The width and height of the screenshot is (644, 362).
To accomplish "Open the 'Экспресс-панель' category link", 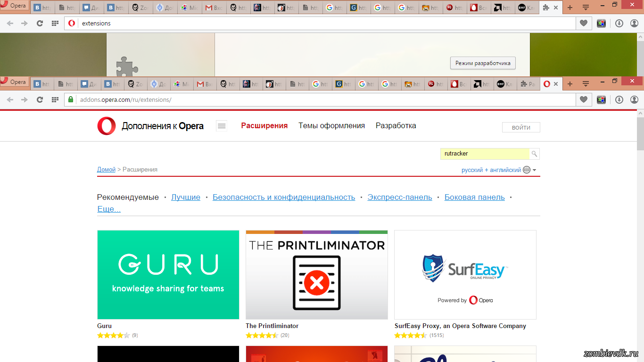I will (400, 197).
